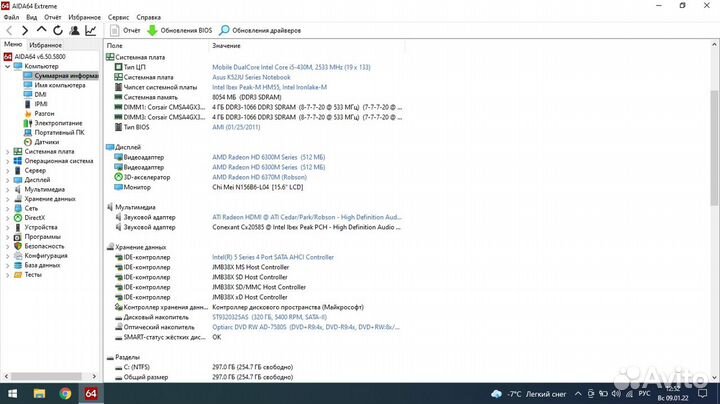Click the Безопасность shield icon
This screenshot has width=720, height=404.
coord(17,246)
